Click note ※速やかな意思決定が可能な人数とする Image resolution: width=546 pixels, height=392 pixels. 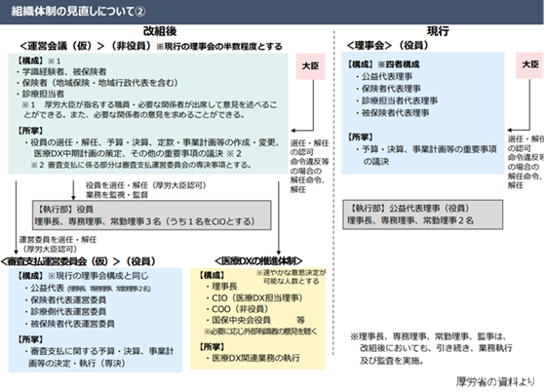click(292, 277)
